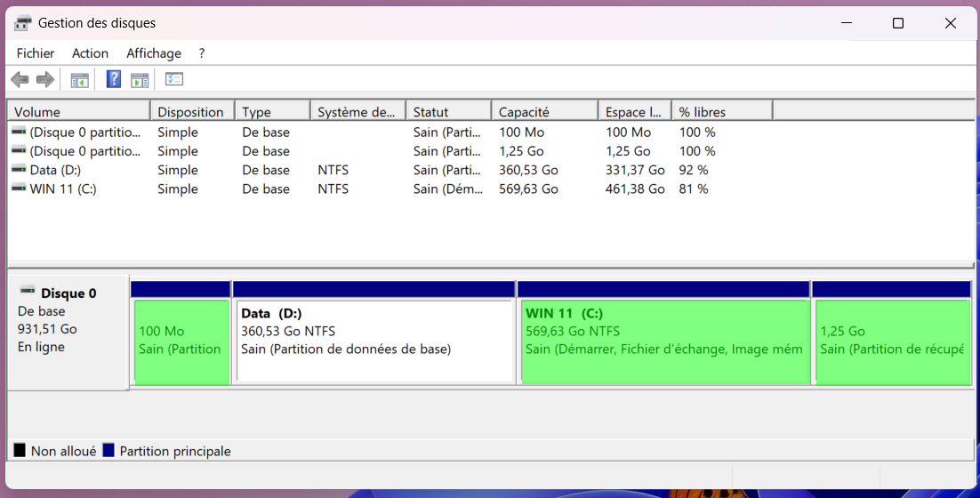This screenshot has height=498, width=980.
Task: Select the 100 Mo partition block
Action: tap(181, 341)
